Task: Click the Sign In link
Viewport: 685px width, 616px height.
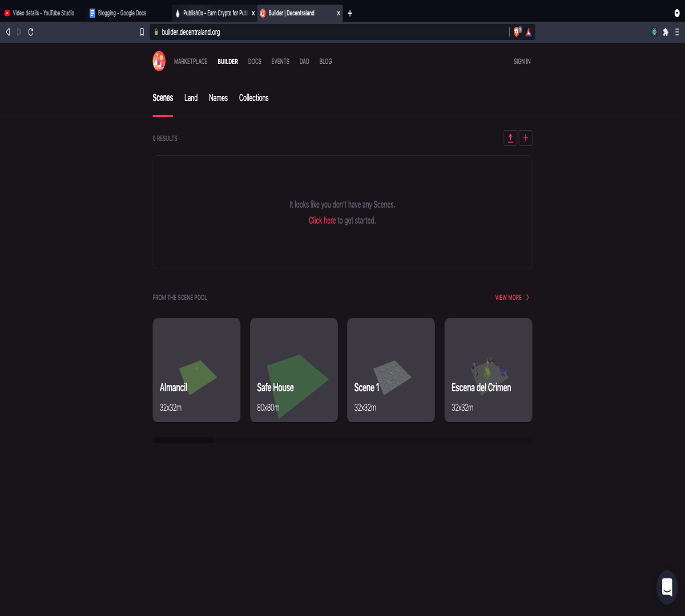Action: [x=522, y=61]
